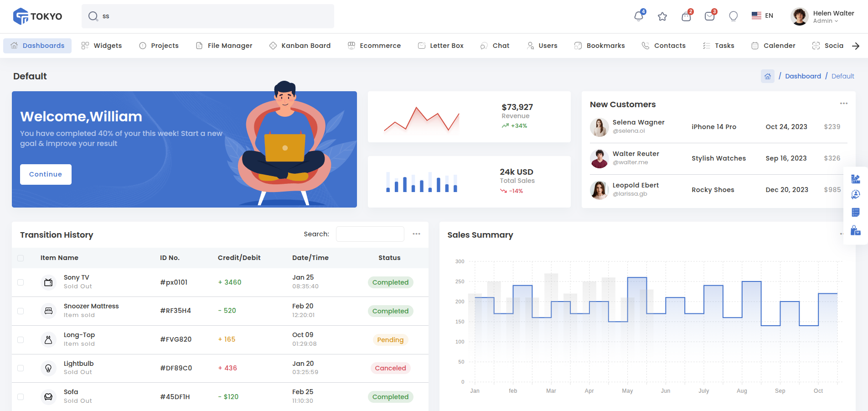Click Walter Reuter's avatar

click(x=599, y=159)
